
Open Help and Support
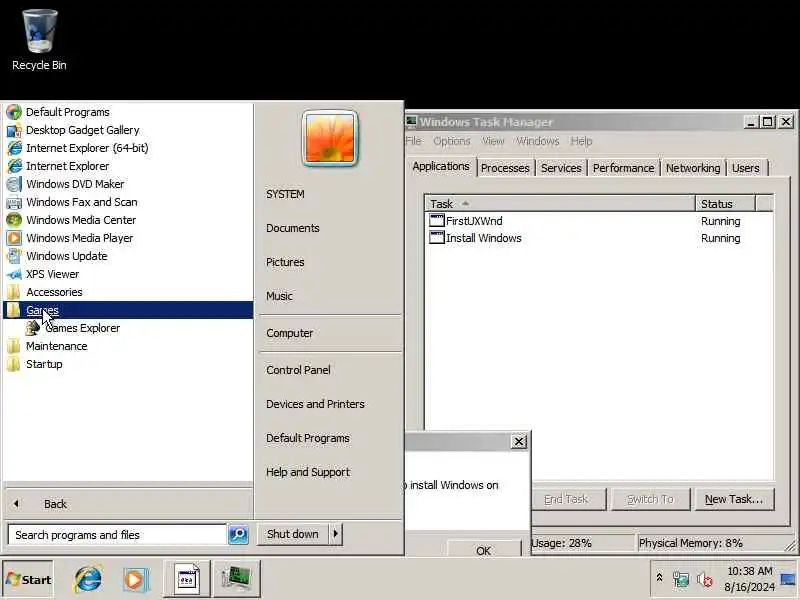point(308,472)
